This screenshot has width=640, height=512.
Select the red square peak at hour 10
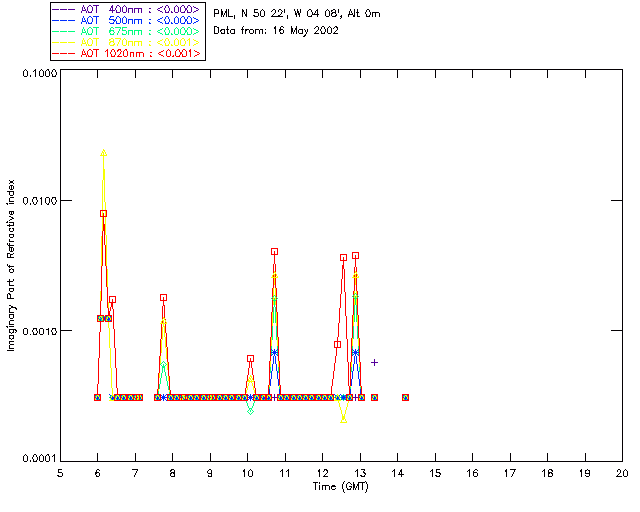251,358
